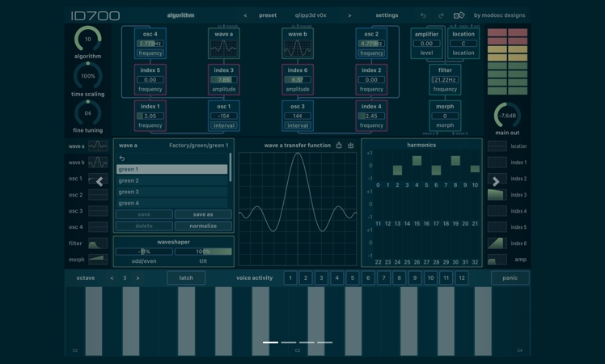The image size is (605, 364).
Task: Click the import icon above the transfer function
Action: (x=351, y=146)
